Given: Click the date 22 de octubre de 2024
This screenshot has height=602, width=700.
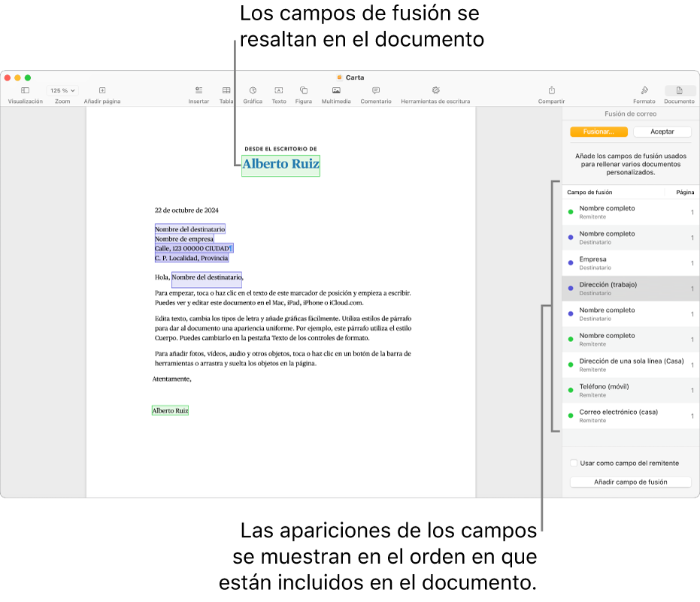Looking at the screenshot, I should tap(186, 210).
